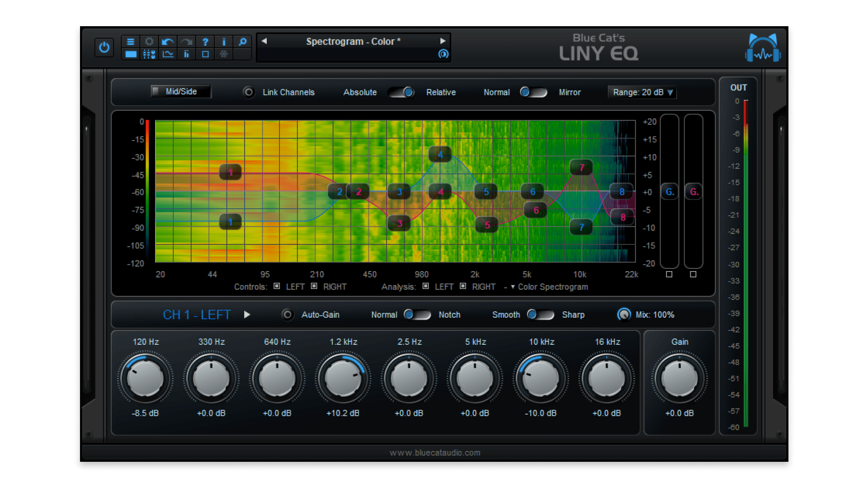Click the OUT level meter

(x=745, y=263)
